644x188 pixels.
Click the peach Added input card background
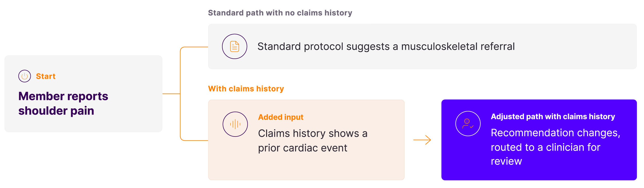(x=306, y=140)
